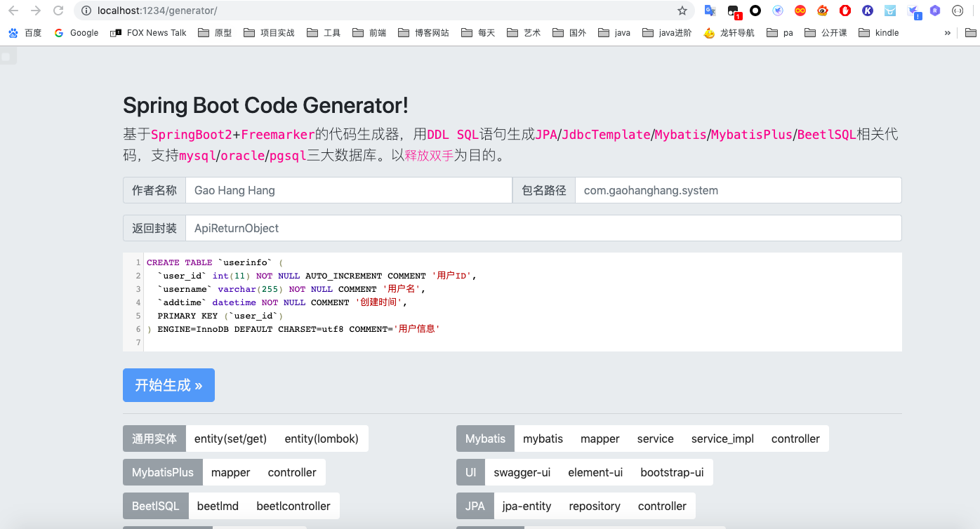980x529 pixels.
Task: Select the mybatis template
Action: coord(543,438)
